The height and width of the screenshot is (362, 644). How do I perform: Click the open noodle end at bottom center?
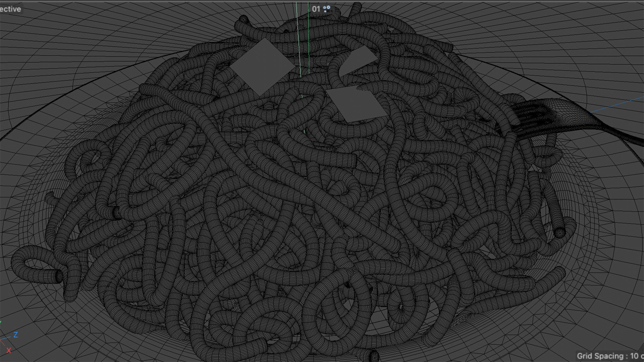374,355
